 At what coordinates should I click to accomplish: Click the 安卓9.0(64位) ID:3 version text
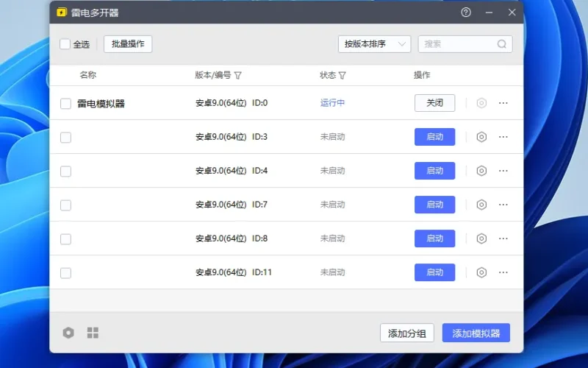[x=232, y=137]
